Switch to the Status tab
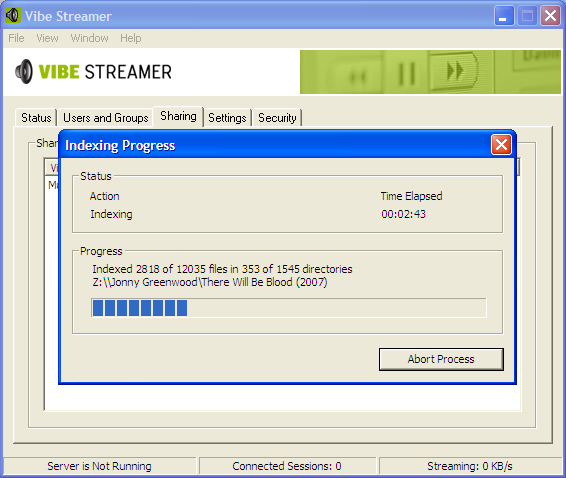The height and width of the screenshot is (478, 566). (x=36, y=118)
